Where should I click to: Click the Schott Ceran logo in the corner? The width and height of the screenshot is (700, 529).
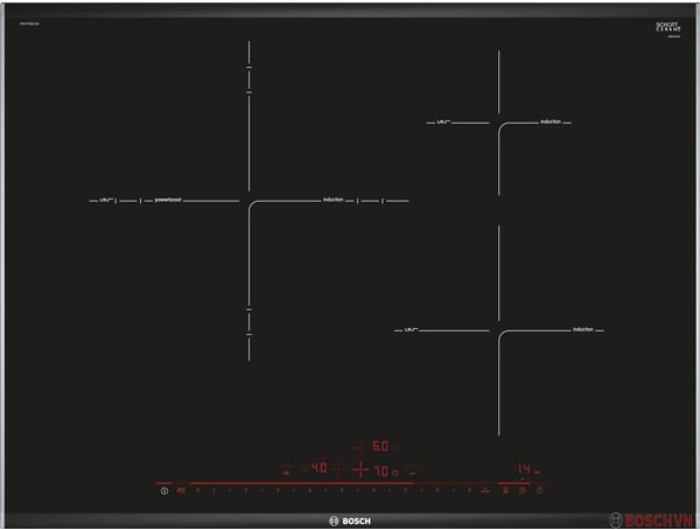pos(668,29)
